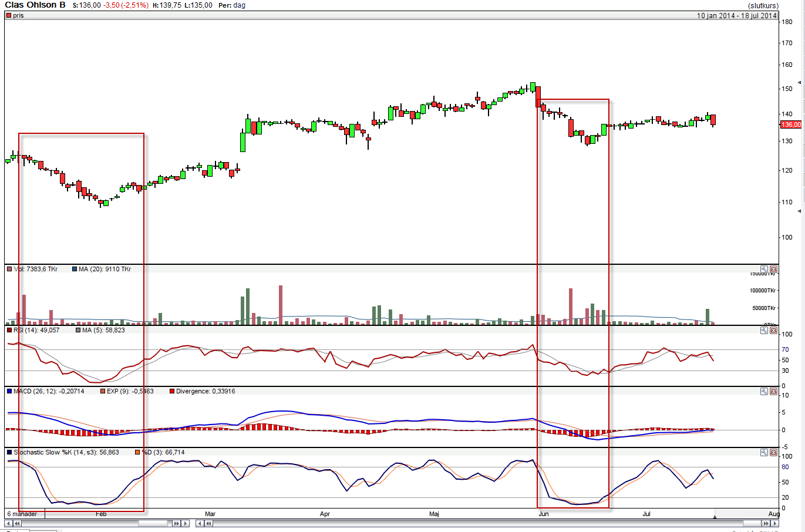Open settings icon of the MACD panel
This screenshot has height=532, width=805.
pyautogui.click(x=764, y=392)
